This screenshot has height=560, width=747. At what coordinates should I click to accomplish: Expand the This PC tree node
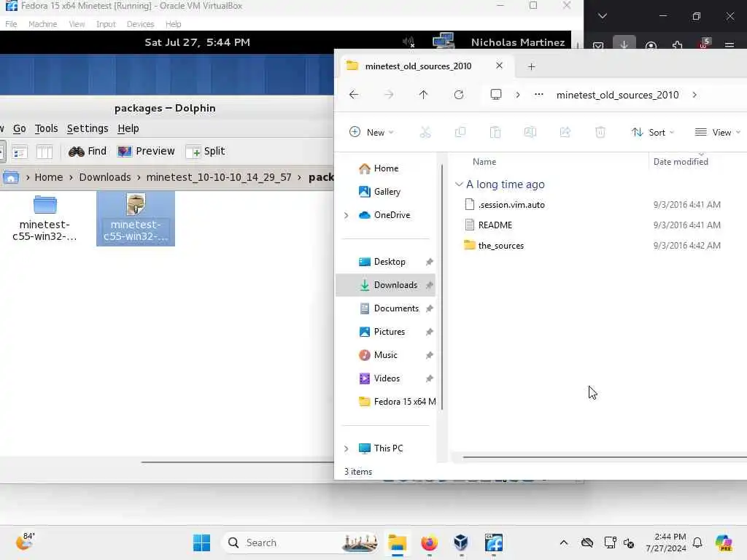click(347, 448)
